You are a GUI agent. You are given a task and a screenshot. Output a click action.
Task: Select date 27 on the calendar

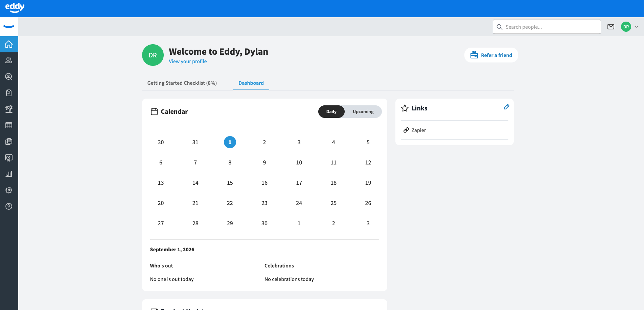point(161,223)
